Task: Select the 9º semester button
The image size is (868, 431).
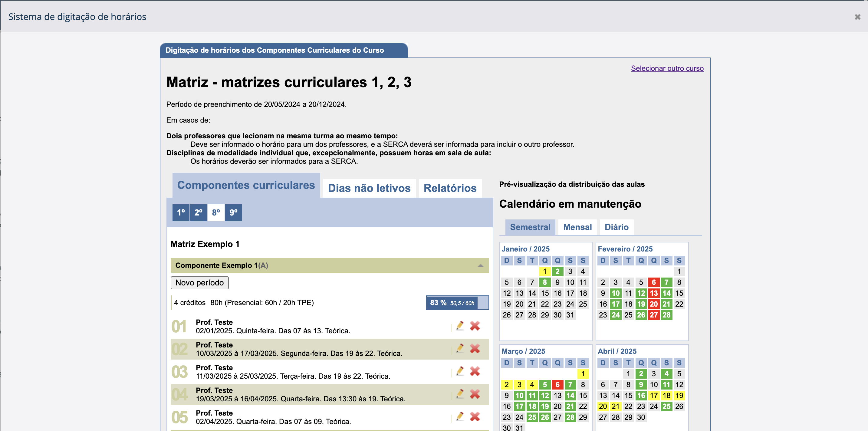Action: 234,213
